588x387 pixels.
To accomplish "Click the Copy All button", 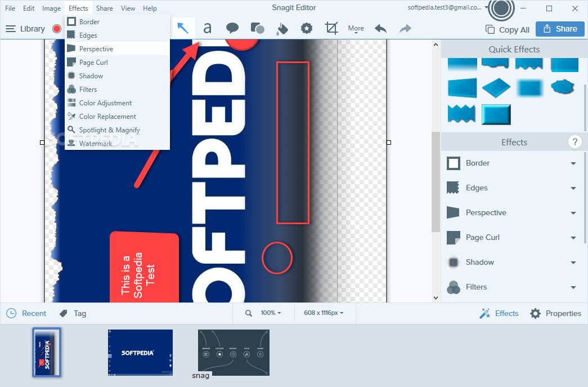I will (508, 30).
